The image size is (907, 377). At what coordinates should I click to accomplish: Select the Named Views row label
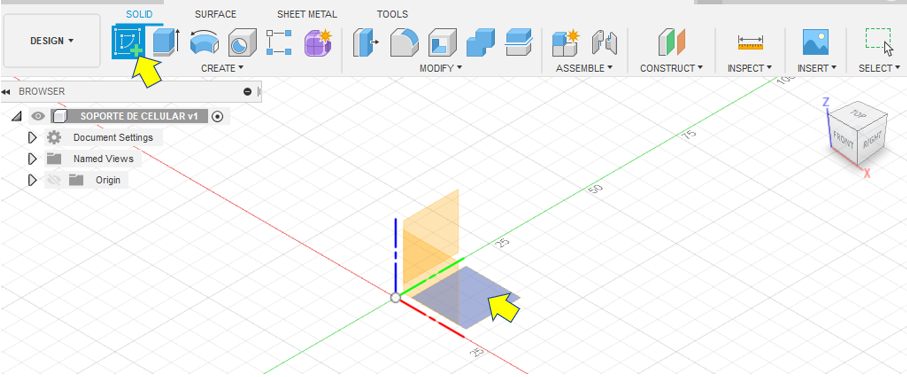[x=103, y=158]
